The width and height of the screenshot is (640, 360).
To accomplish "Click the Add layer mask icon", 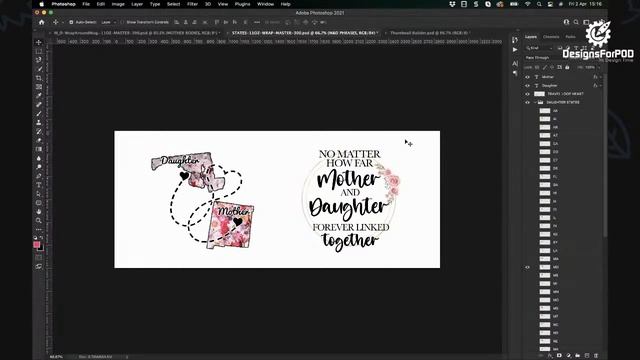I will [x=559, y=356].
